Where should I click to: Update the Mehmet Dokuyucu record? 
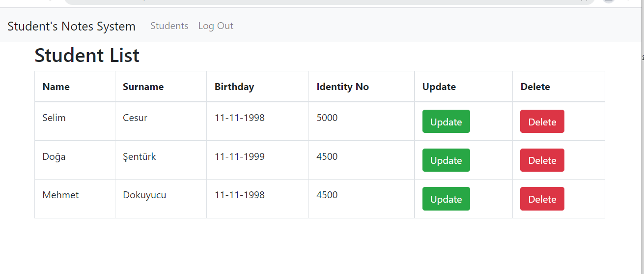pyautogui.click(x=446, y=199)
